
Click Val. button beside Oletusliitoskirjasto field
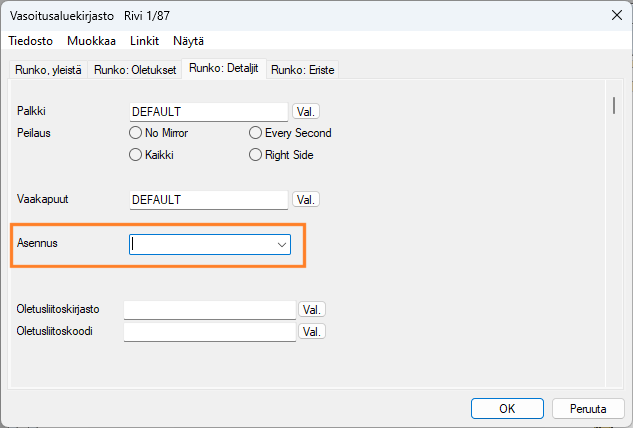pos(313,310)
